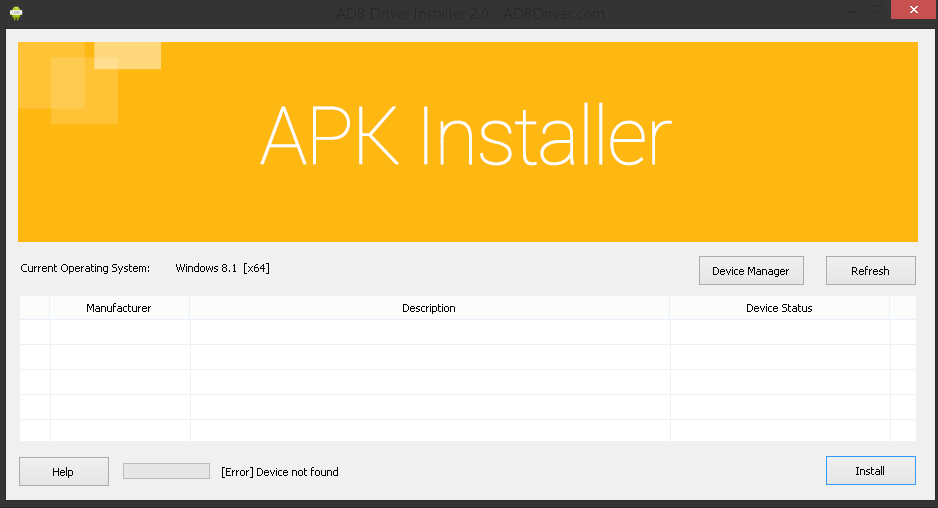Select the last empty device list row
The width and height of the screenshot is (938, 508).
click(430, 430)
